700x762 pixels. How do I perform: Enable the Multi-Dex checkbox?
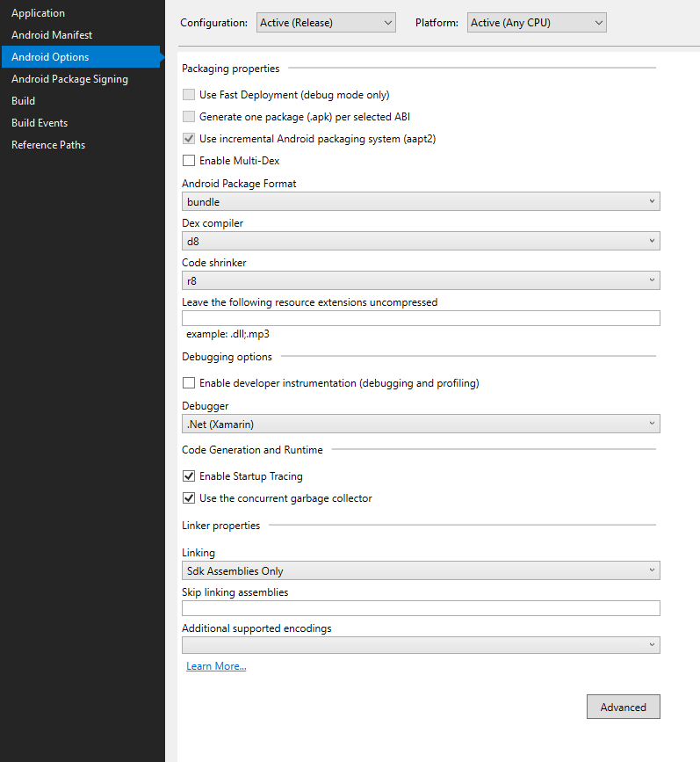point(189,161)
